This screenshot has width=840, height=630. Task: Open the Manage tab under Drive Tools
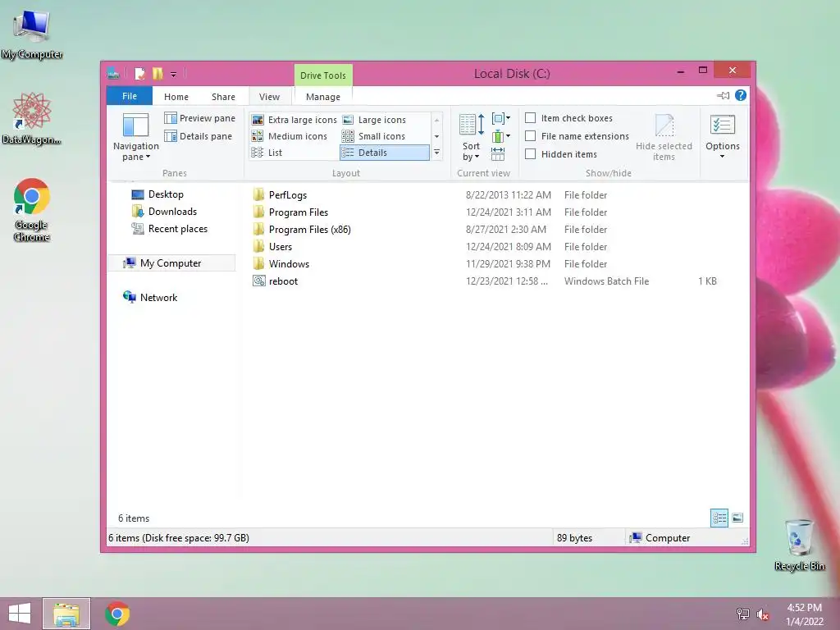point(323,97)
